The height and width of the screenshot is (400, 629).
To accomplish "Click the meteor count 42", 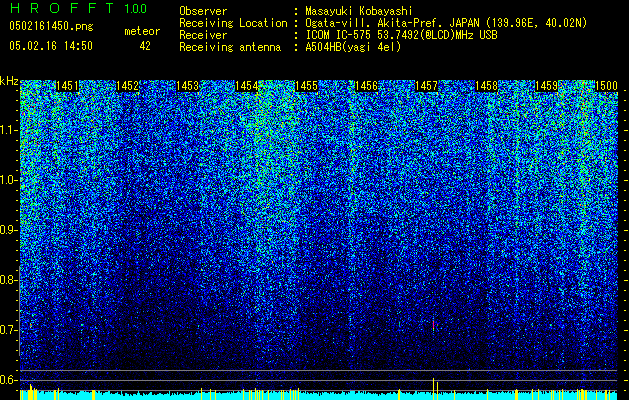I will [145, 46].
